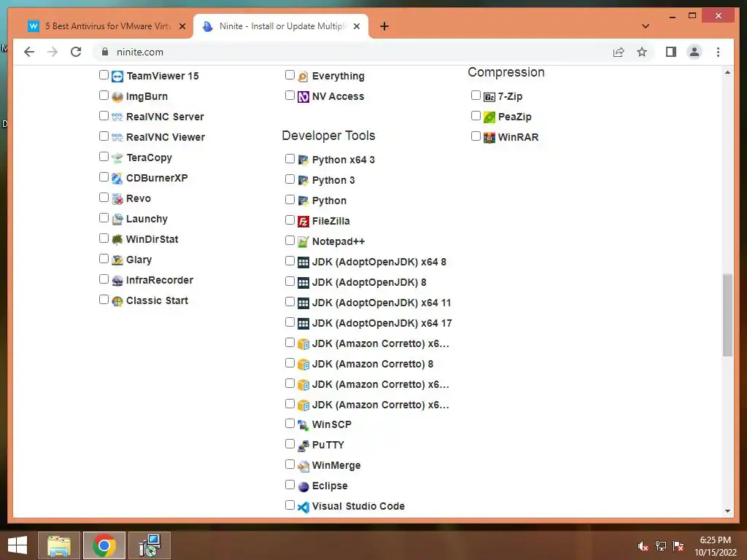Click the ninite.com address bar
This screenshot has height=560, width=747.
(352, 52)
